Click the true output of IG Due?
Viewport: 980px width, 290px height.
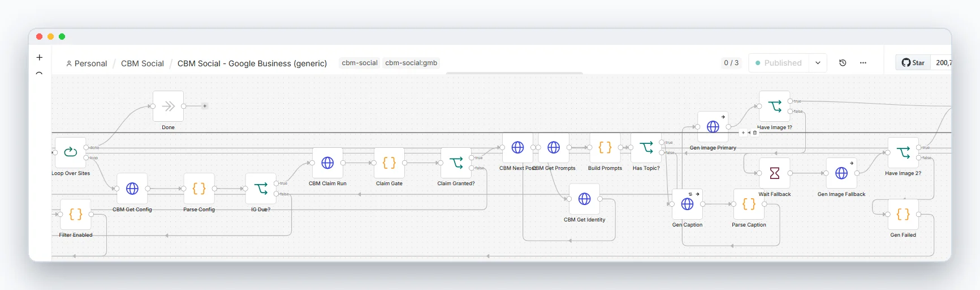coord(276,183)
